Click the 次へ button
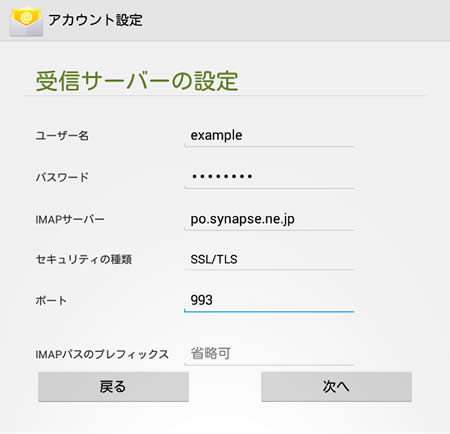 click(x=336, y=387)
